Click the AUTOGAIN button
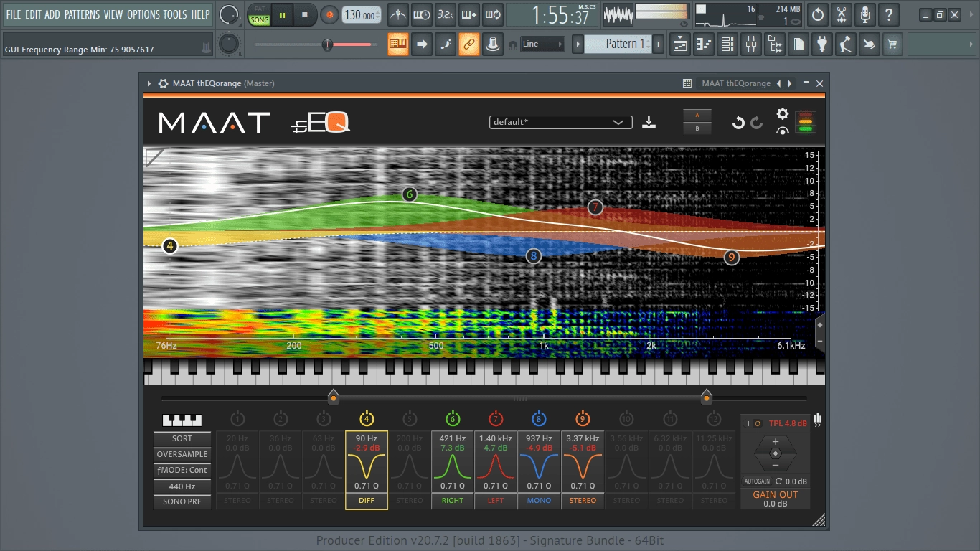 click(756, 481)
